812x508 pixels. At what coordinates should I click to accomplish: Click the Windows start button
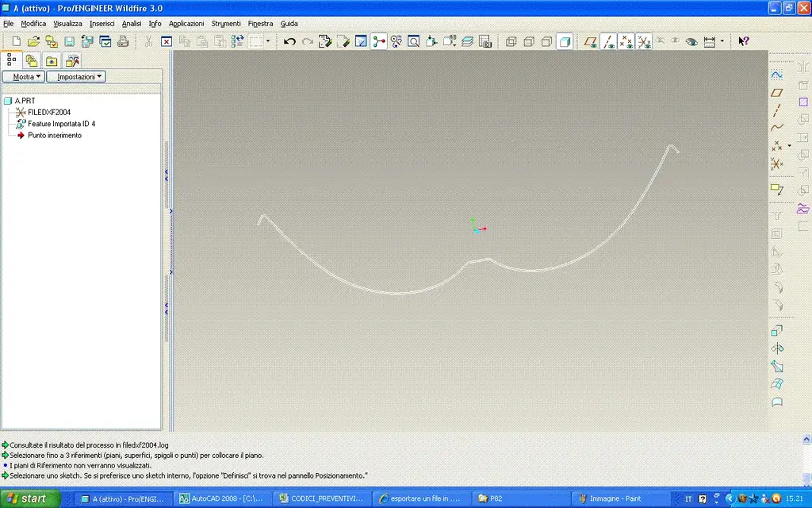coord(30,498)
